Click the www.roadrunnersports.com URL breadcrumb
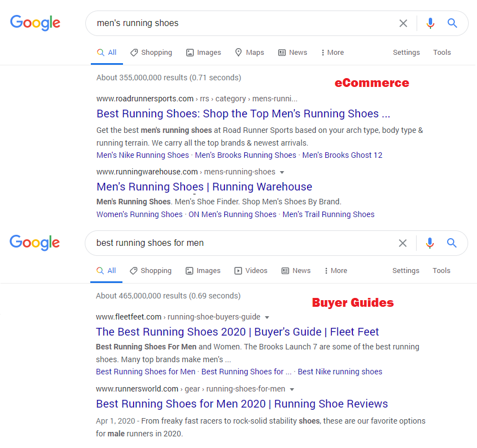 pos(197,99)
